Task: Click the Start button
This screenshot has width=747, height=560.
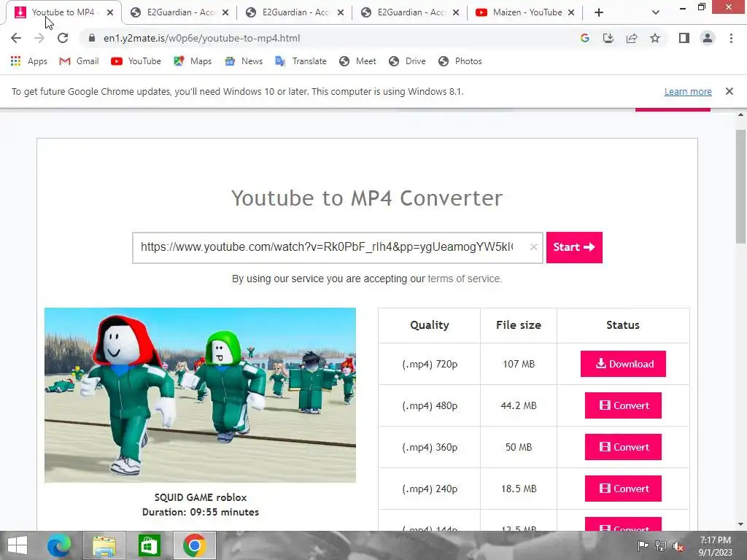Action: pos(574,247)
